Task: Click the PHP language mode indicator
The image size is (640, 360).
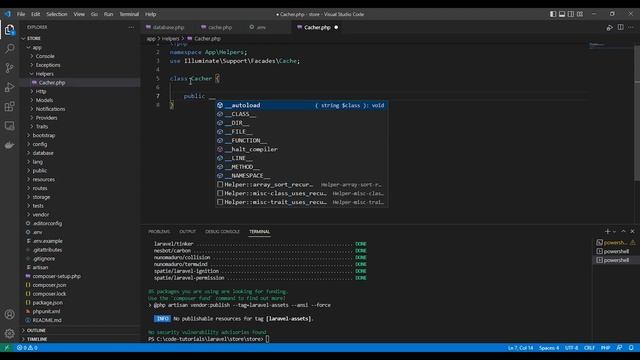Action: (x=605, y=348)
